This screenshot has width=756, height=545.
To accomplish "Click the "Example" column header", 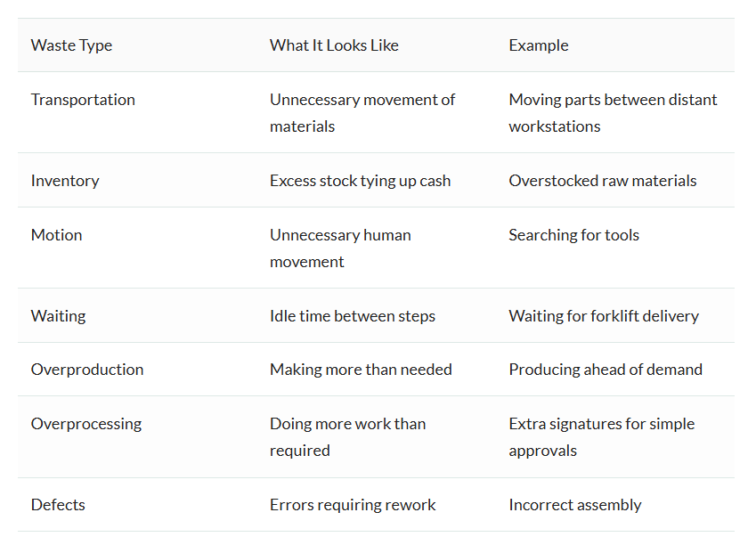I will pyautogui.click(x=538, y=45).
